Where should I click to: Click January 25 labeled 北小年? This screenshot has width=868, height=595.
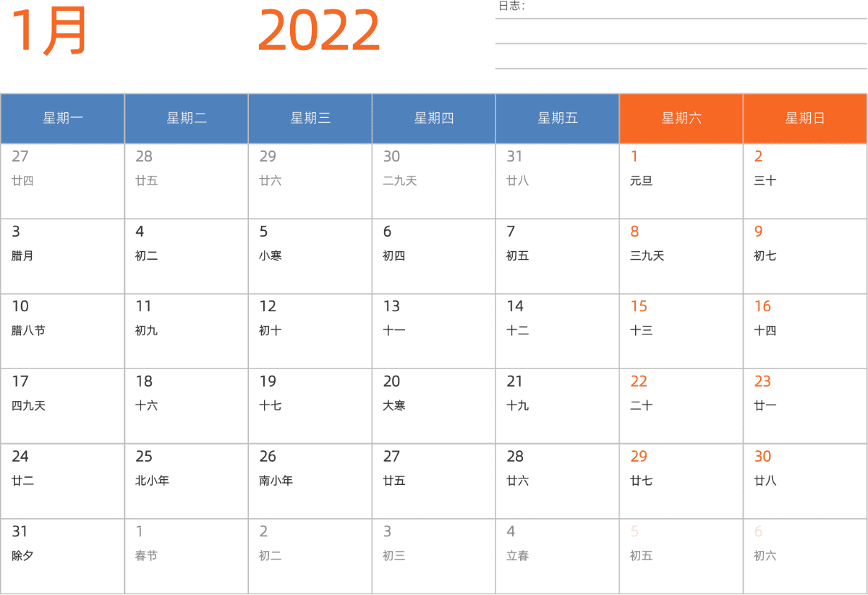187,481
